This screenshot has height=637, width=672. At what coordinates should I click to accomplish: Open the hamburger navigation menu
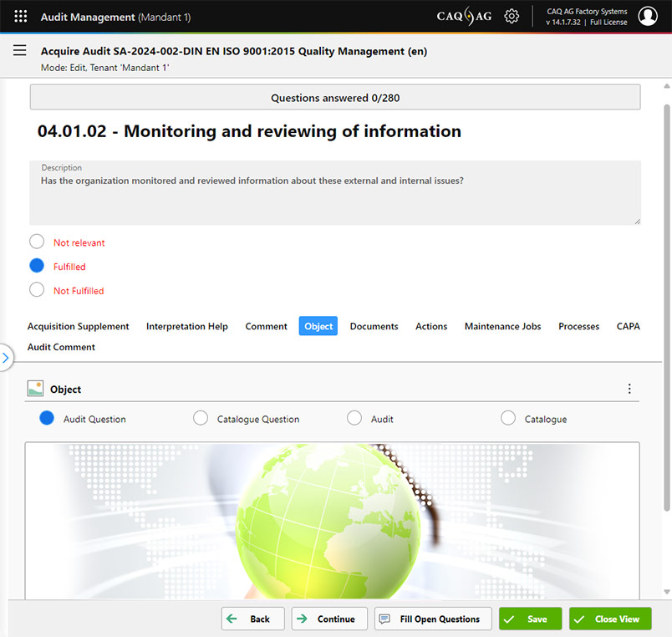click(20, 51)
